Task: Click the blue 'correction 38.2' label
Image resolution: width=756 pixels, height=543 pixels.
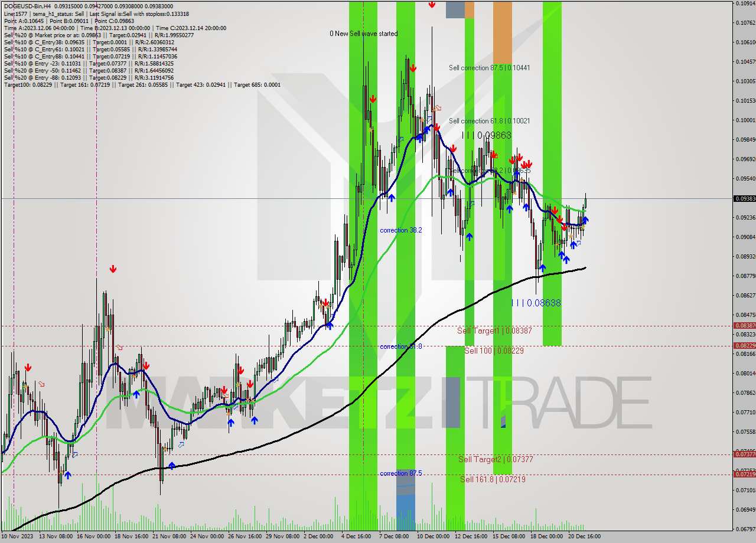Action: (401, 230)
